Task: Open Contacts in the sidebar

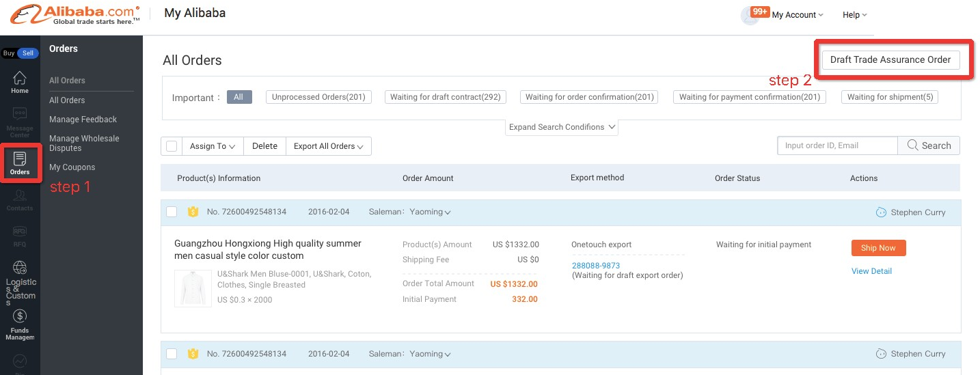Action: (x=20, y=200)
